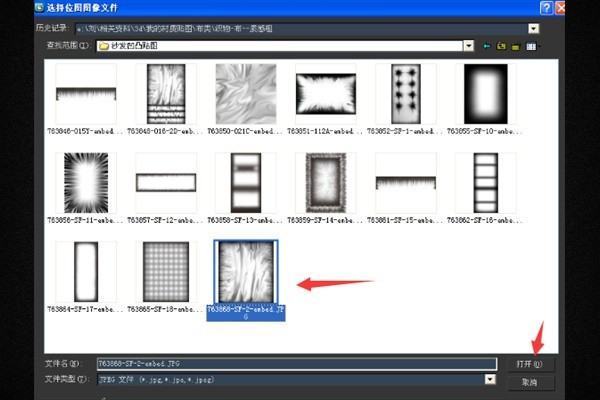Image resolution: width=600 pixels, height=400 pixels.
Task: Select thumbnail 763859-SF-14
Action: pyautogui.click(x=325, y=182)
